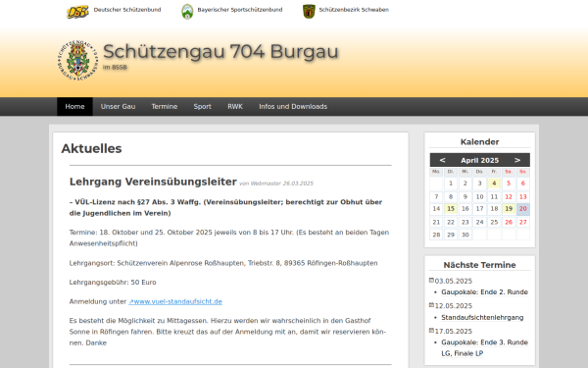Select April 9 in the calendar
Screen dimensions: 588x368
click(465, 197)
